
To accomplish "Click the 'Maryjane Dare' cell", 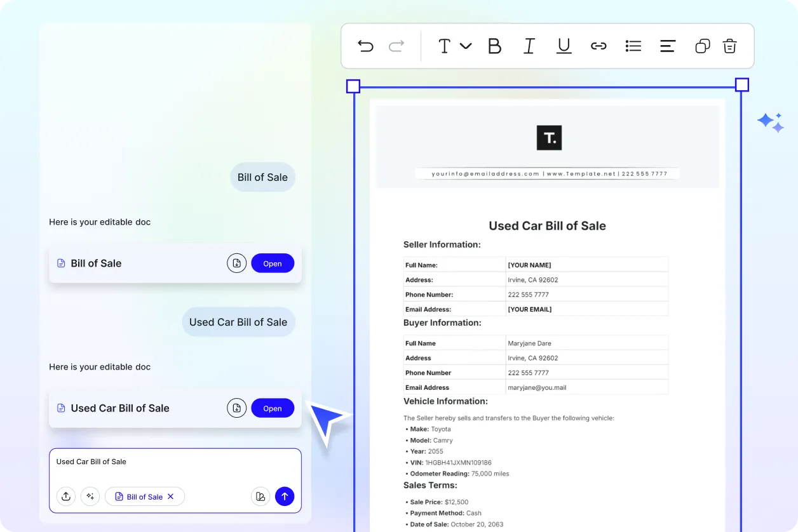I will (586, 343).
